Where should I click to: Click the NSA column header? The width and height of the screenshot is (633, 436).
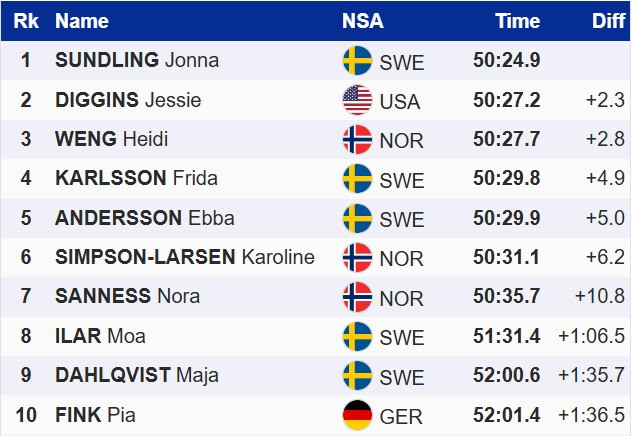pos(362,21)
